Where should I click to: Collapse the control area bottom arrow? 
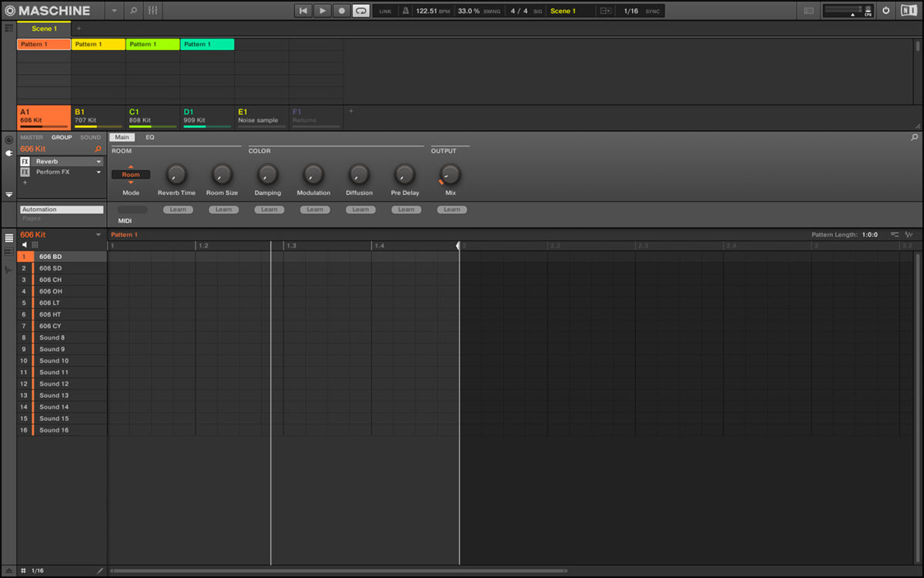point(8,194)
